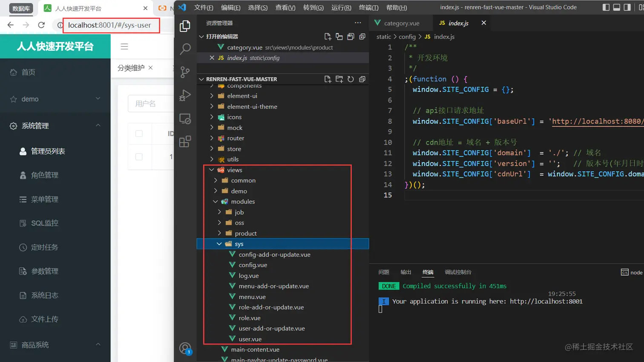Open the Extensions view

[185, 142]
